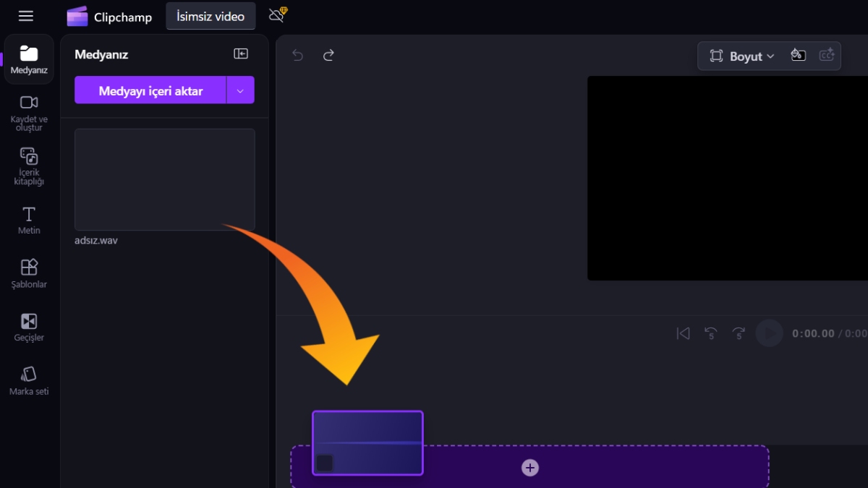
Task: Undo the last action
Action: coord(297,56)
